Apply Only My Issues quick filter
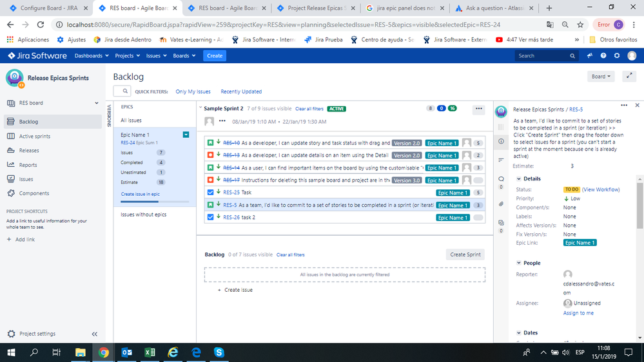The image size is (644, 362). tap(193, 91)
